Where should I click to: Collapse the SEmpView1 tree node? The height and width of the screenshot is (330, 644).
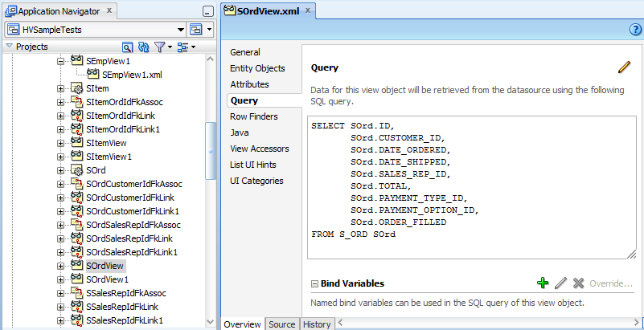(x=61, y=61)
